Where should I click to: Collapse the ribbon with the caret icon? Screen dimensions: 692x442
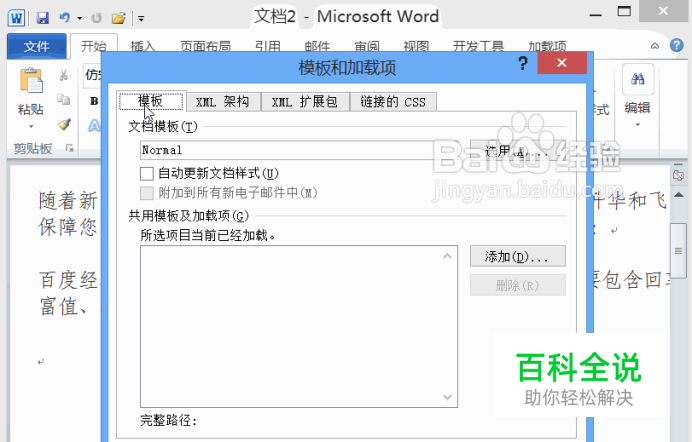pos(655,46)
